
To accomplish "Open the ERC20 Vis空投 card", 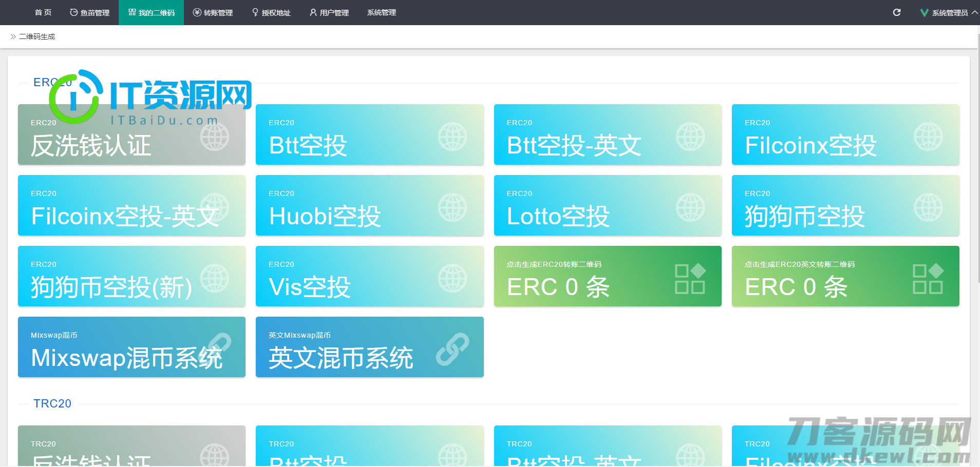I will (x=370, y=276).
